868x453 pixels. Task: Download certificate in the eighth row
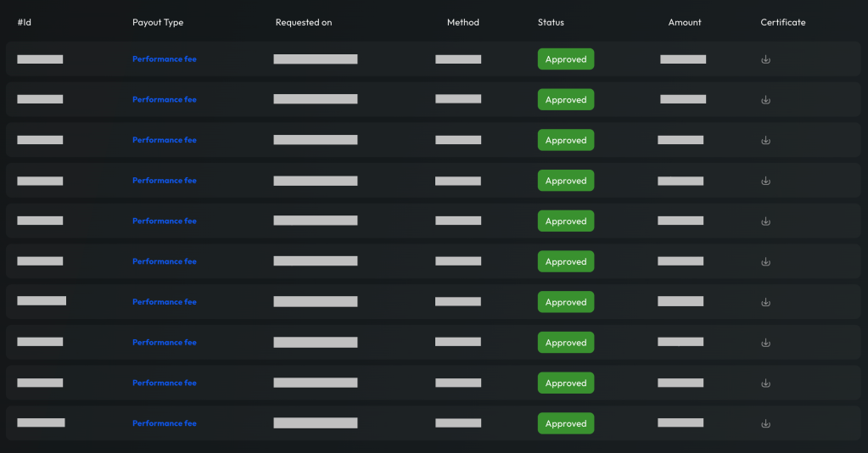point(765,343)
